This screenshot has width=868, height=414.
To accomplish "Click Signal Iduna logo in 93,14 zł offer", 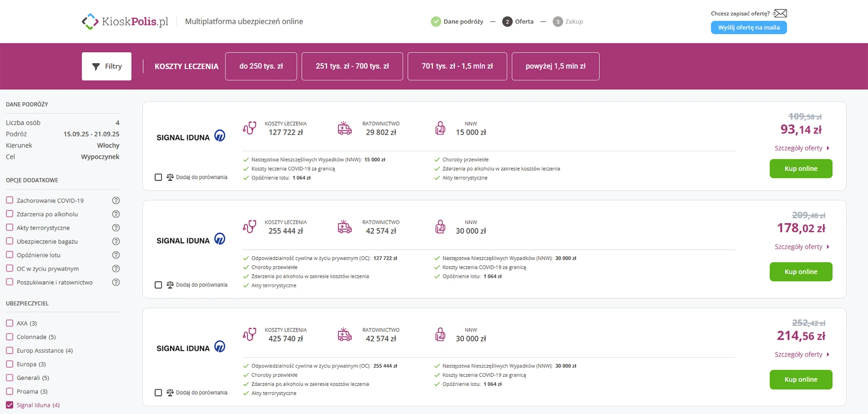I will point(191,136).
